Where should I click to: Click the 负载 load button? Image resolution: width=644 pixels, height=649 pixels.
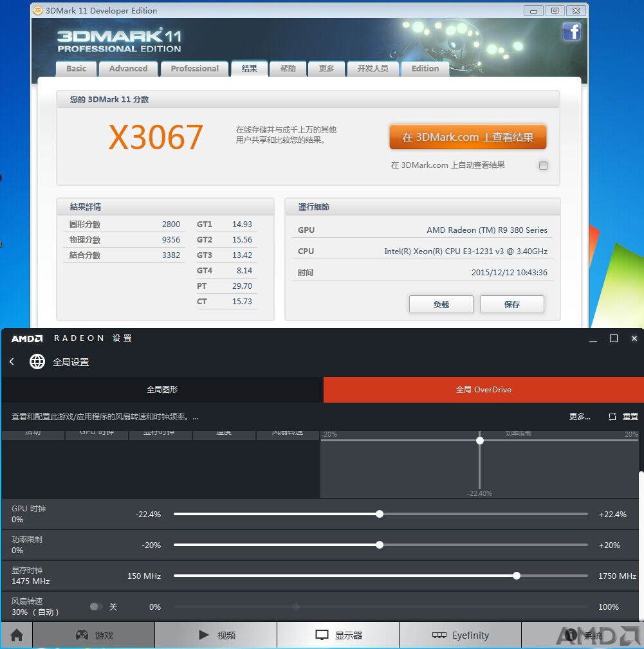pyautogui.click(x=441, y=304)
